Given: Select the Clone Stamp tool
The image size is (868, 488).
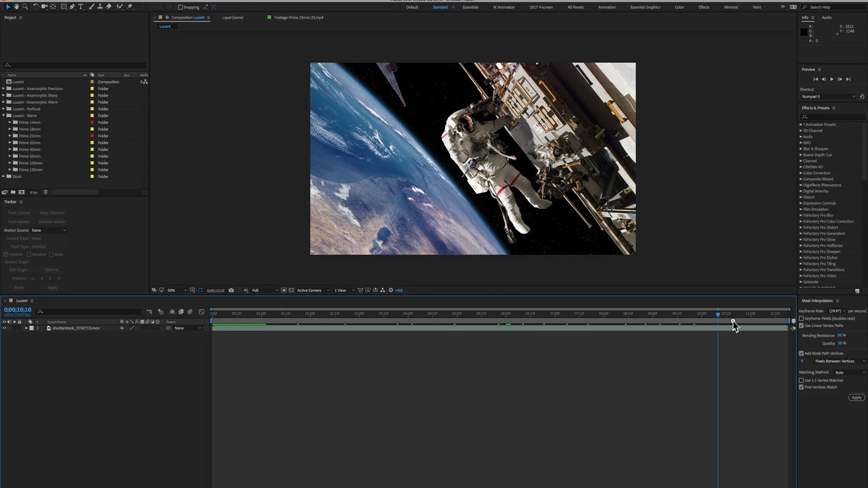Looking at the screenshot, I should pos(100,7).
